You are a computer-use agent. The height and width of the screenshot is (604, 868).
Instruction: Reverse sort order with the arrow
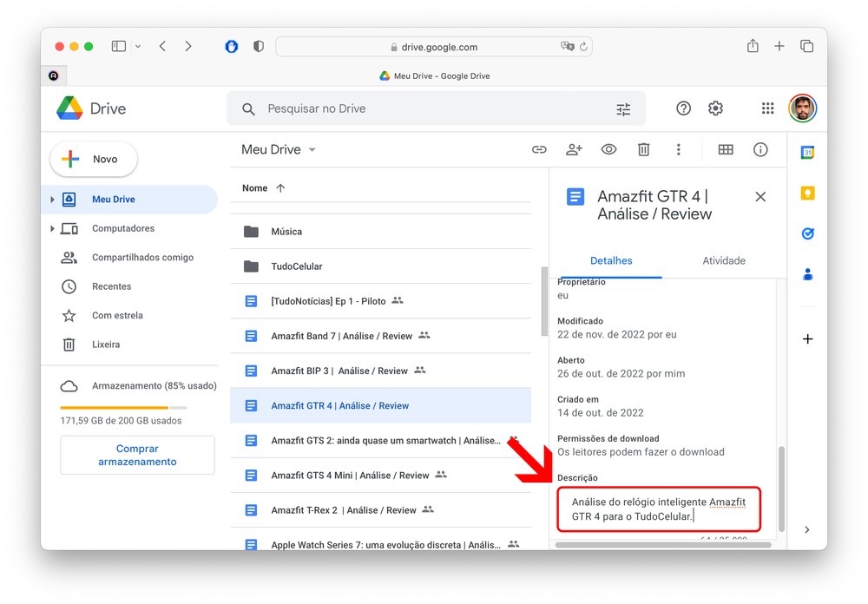(280, 188)
